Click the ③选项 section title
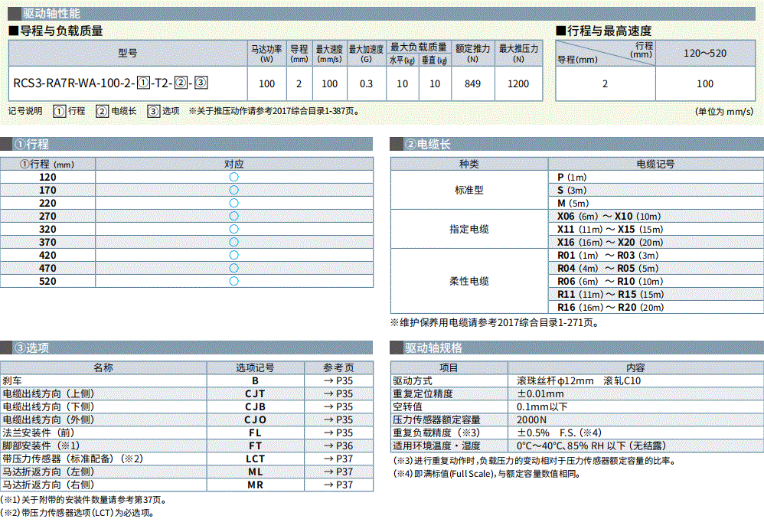Screen dimensions: 764x532 point(31,348)
